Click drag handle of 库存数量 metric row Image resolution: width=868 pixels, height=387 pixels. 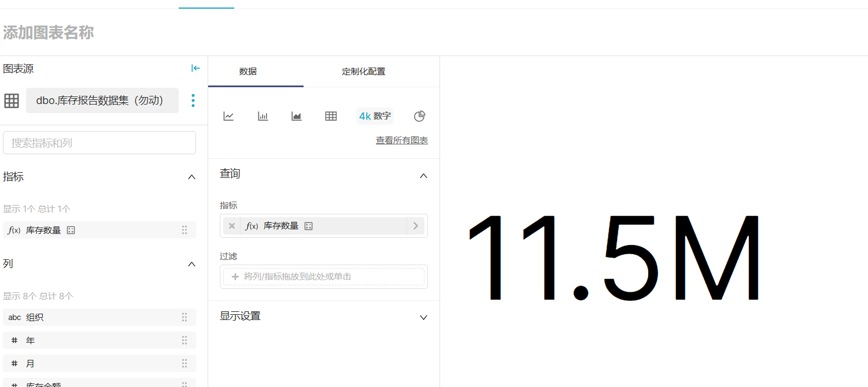184,230
